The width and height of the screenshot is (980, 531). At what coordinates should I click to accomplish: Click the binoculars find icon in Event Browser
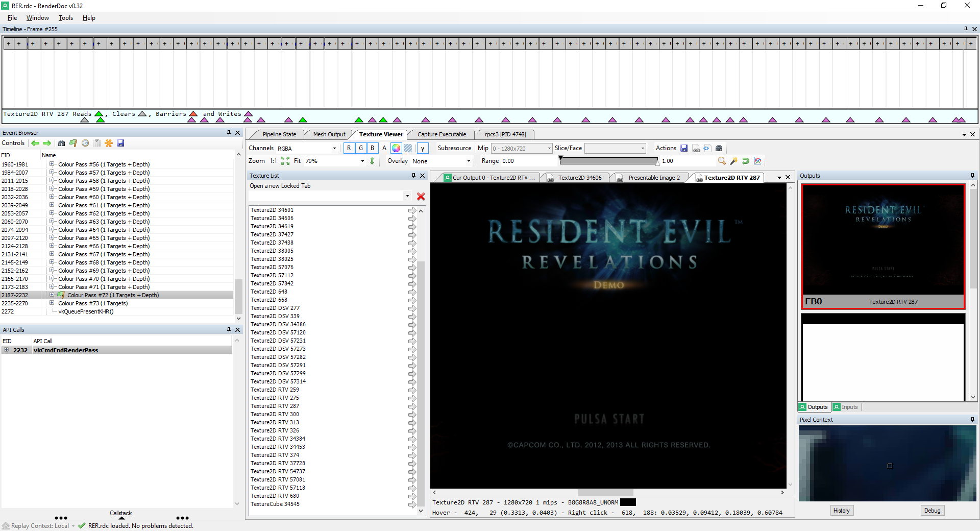coord(62,143)
